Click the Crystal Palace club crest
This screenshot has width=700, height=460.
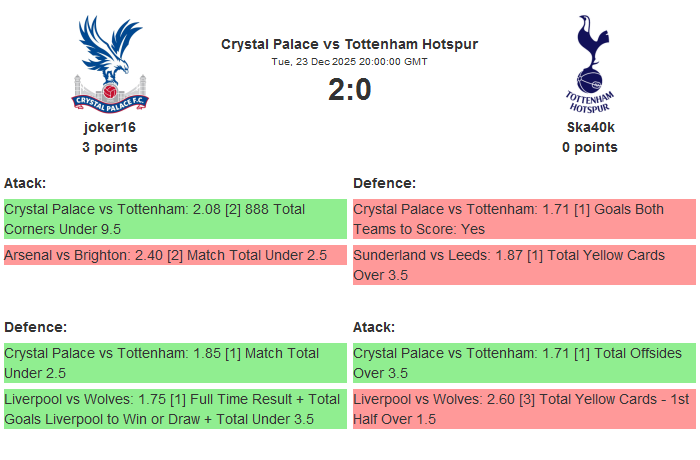point(110,62)
